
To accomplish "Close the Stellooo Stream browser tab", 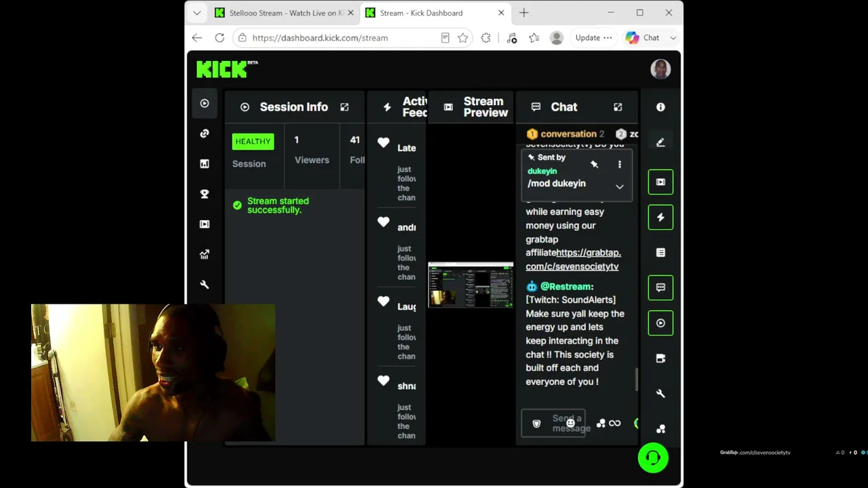I will (351, 13).
